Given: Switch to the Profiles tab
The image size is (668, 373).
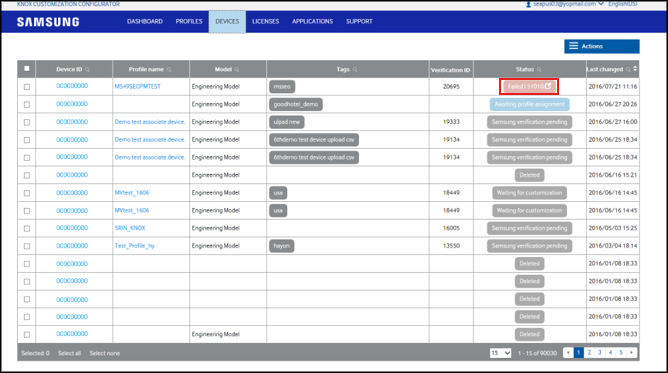Looking at the screenshot, I should [189, 21].
